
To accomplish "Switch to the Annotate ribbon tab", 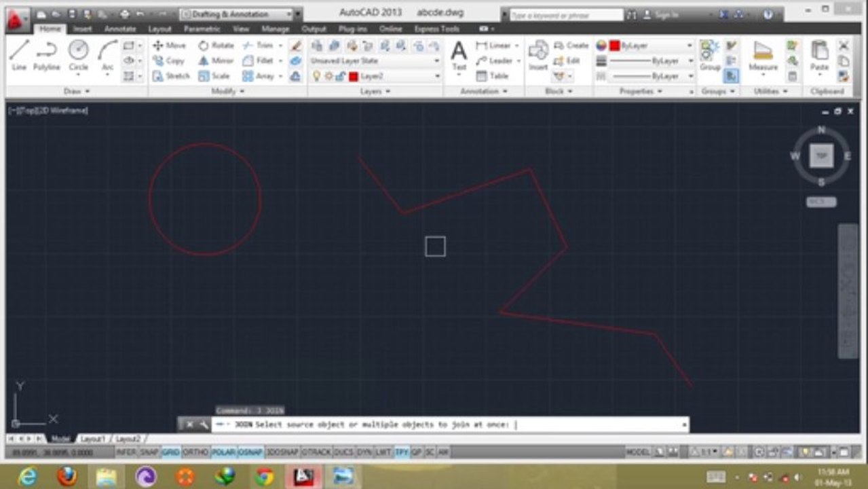I will pos(120,29).
